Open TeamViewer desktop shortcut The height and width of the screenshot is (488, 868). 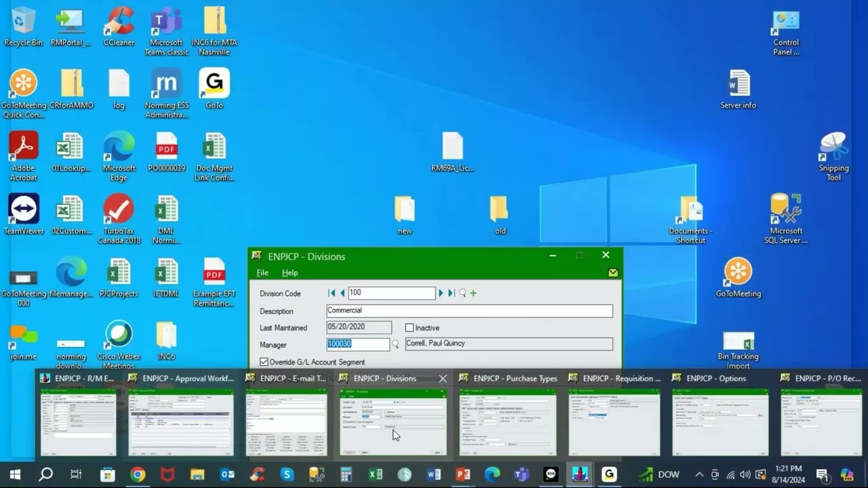tap(24, 215)
